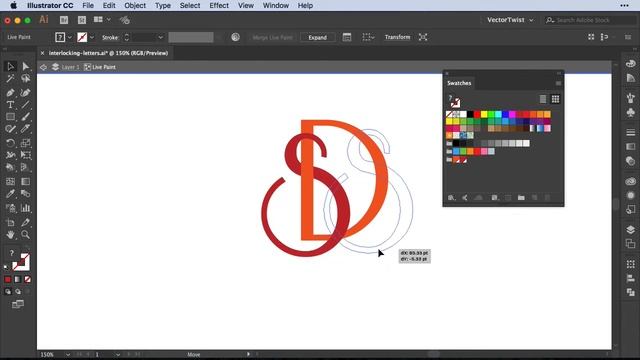Open the zoom level dropdown at 150%

click(x=68, y=355)
